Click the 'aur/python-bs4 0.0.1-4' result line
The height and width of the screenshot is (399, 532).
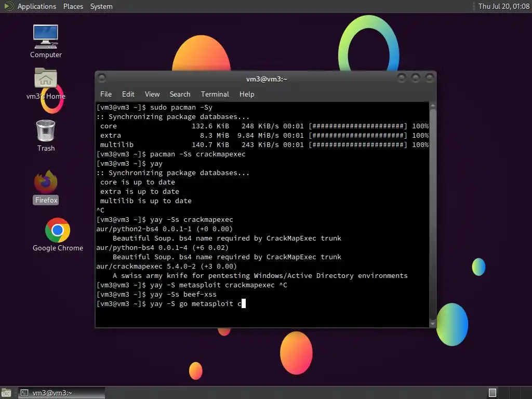coord(163,248)
